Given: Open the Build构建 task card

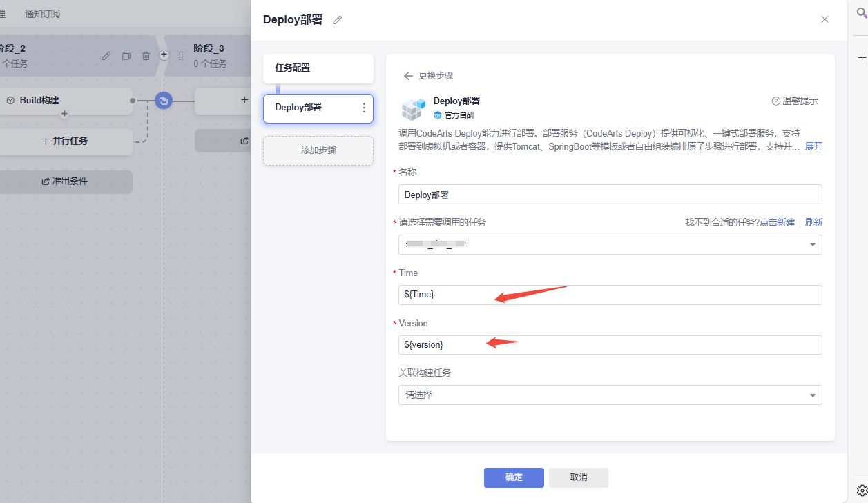Looking at the screenshot, I should coord(66,101).
